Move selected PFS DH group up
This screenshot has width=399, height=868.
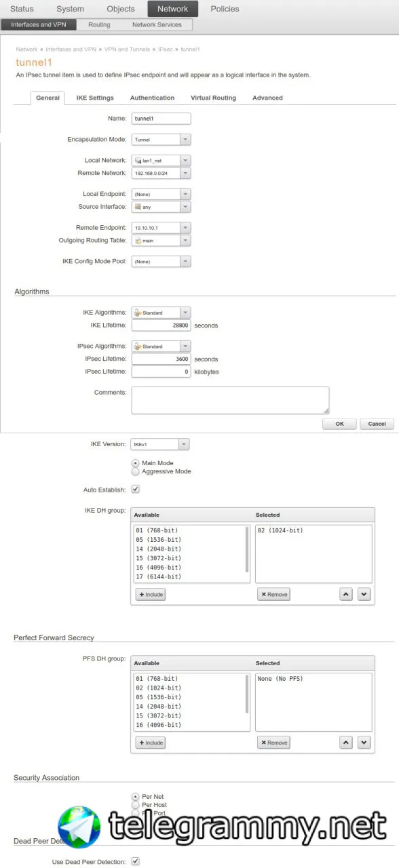tap(346, 743)
